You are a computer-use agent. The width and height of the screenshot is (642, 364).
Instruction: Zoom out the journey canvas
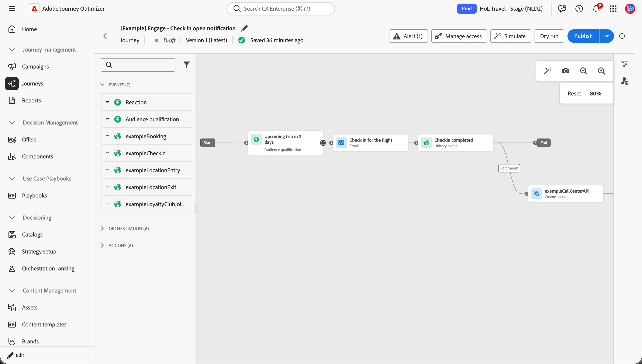click(x=583, y=71)
